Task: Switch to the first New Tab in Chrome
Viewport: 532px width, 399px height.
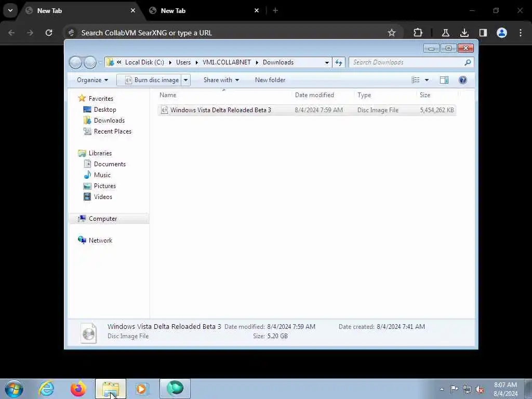Action: click(78, 11)
